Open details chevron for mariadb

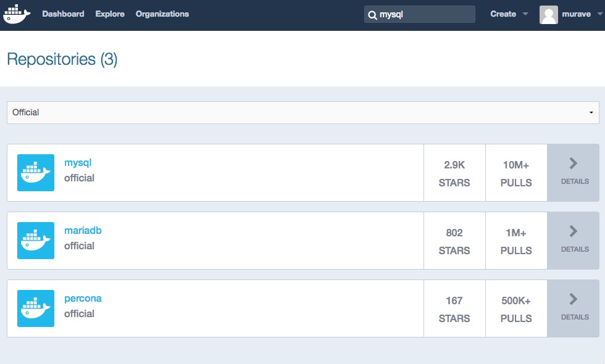574,231
